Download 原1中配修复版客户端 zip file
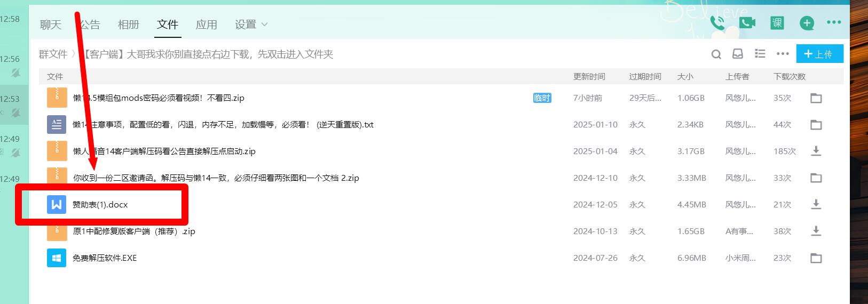868x304 pixels. 816,231
